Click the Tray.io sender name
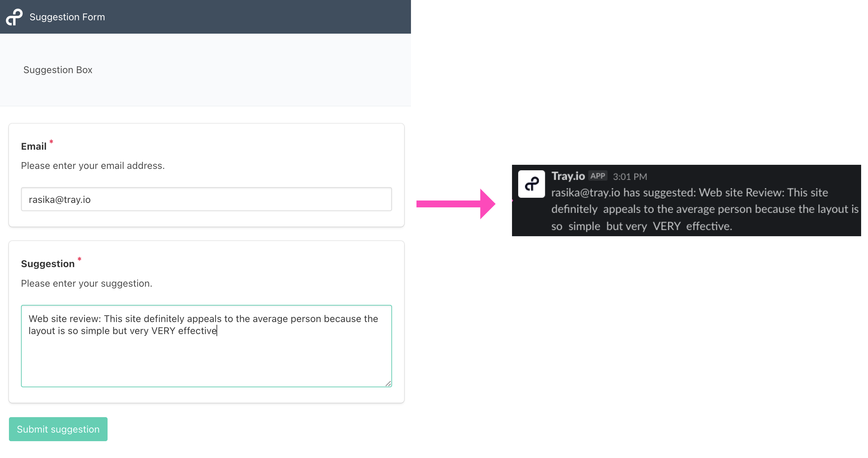This screenshot has height=458, width=868. (x=568, y=176)
